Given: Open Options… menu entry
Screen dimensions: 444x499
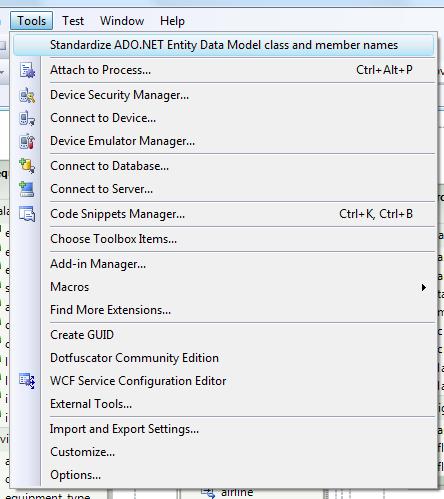Looking at the screenshot, I should coord(224,475).
